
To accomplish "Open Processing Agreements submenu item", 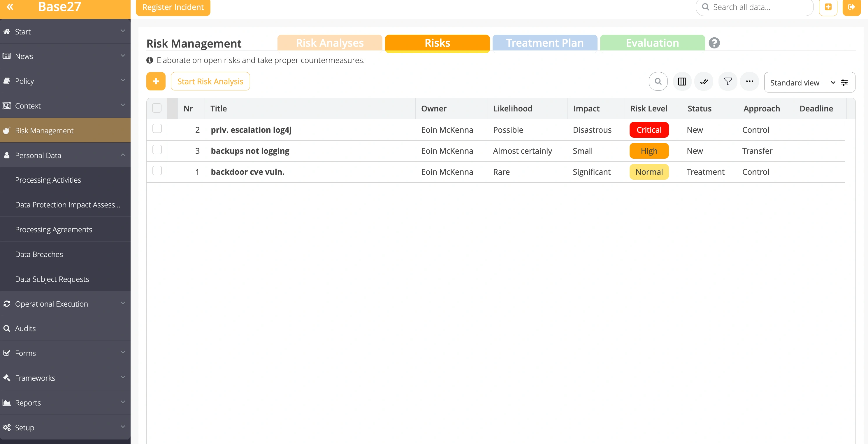I will click(x=65, y=229).
